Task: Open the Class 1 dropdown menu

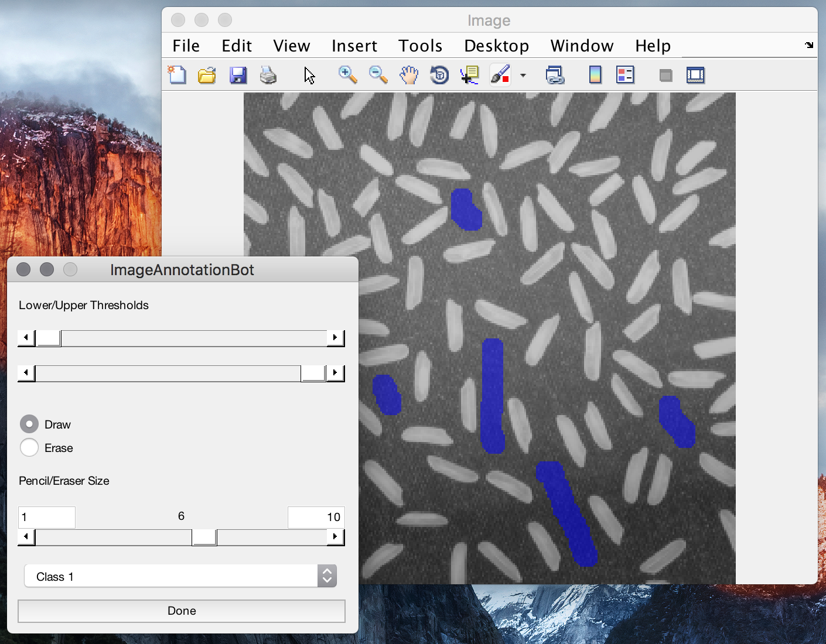Action: (x=180, y=576)
